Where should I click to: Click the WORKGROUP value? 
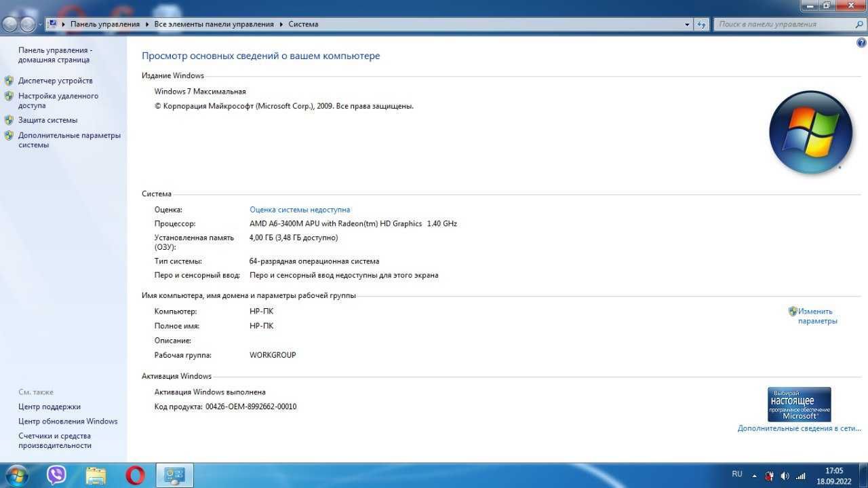click(273, 355)
